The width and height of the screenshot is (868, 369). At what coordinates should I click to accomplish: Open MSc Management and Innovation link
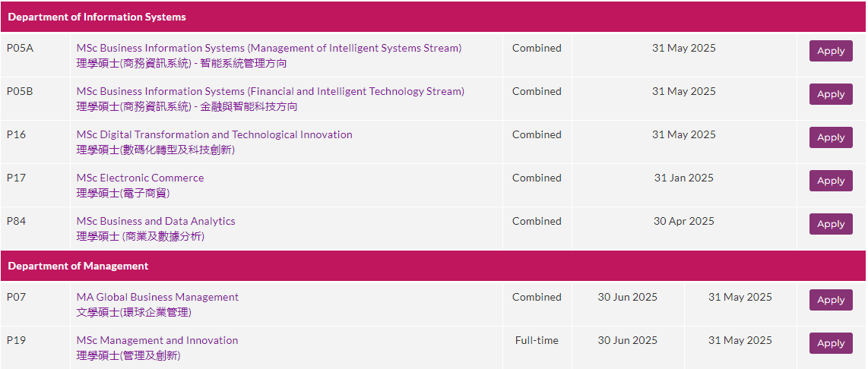point(157,340)
